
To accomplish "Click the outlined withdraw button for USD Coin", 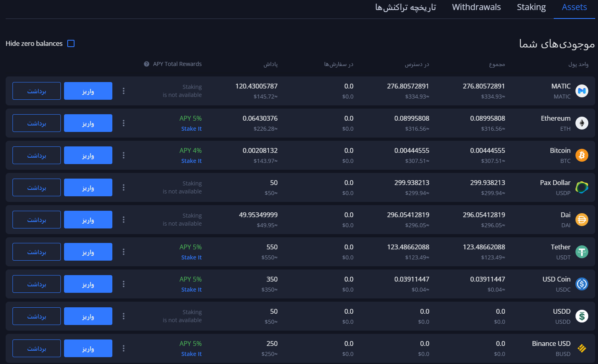I will coord(37,284).
